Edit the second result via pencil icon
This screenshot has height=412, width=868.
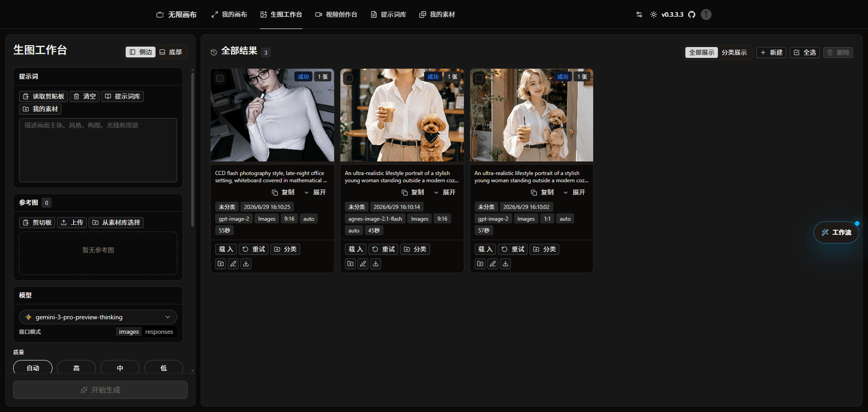363,264
